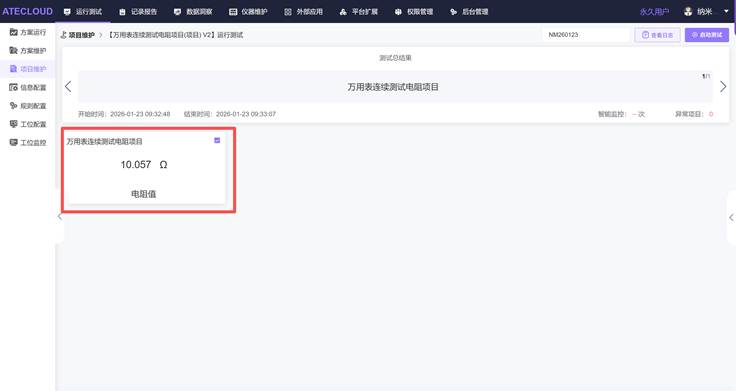Click the 1/1 page indicator

[706, 76]
